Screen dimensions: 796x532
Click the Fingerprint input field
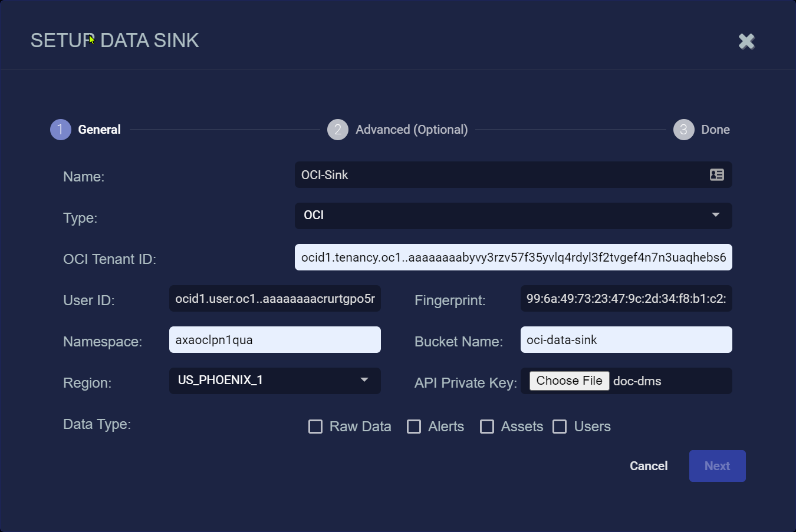pos(626,299)
